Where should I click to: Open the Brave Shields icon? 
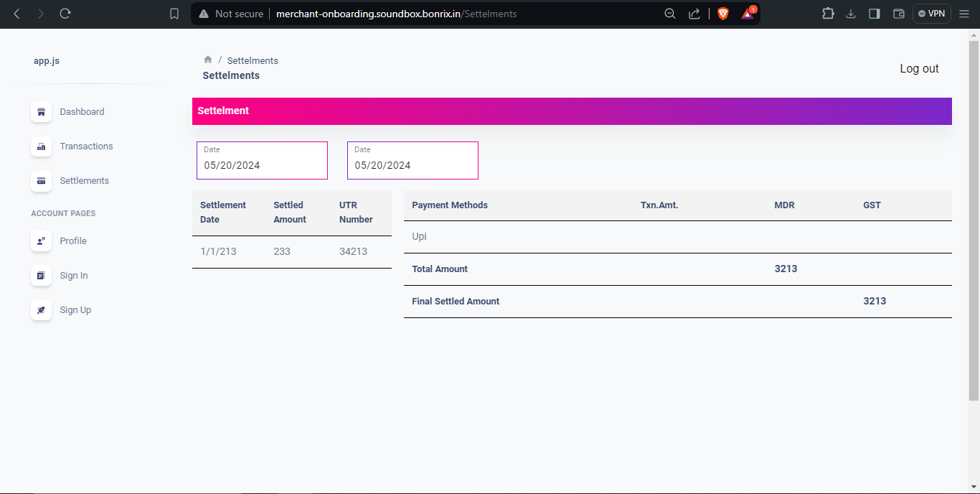point(723,13)
